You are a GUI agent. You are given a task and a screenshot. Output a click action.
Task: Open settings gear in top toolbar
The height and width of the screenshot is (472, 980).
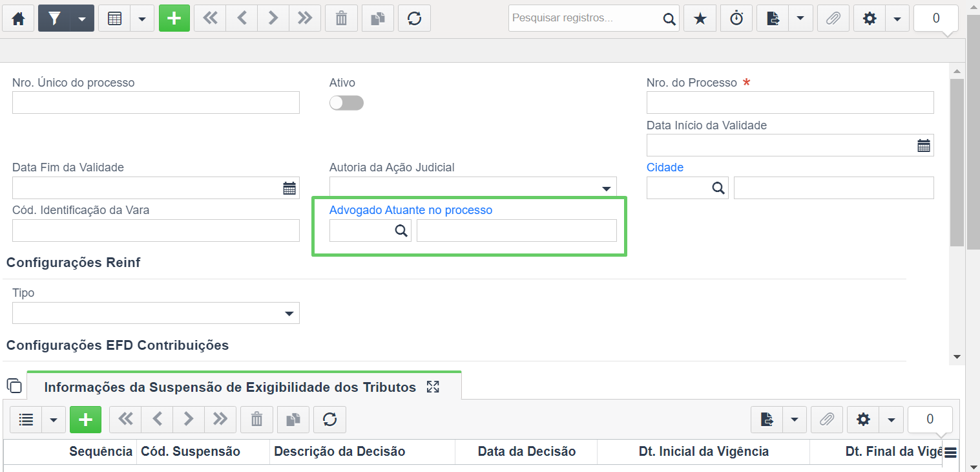coord(870,18)
